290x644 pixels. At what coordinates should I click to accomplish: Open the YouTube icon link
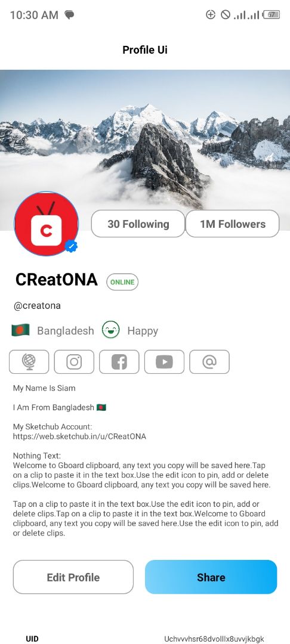click(164, 362)
